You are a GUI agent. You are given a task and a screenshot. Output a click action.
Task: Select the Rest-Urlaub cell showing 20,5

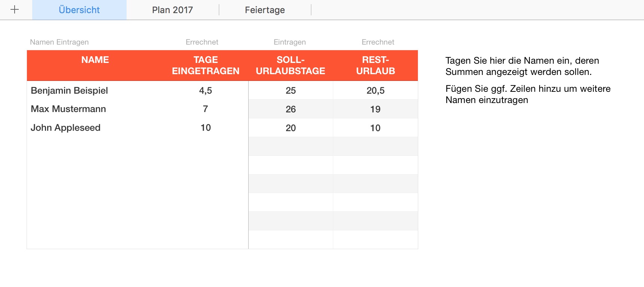pos(376,91)
